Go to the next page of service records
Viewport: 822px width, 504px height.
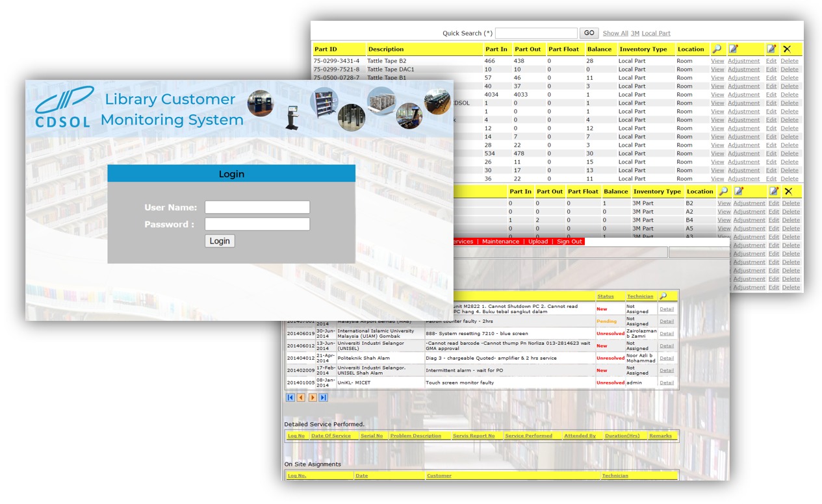[313, 397]
